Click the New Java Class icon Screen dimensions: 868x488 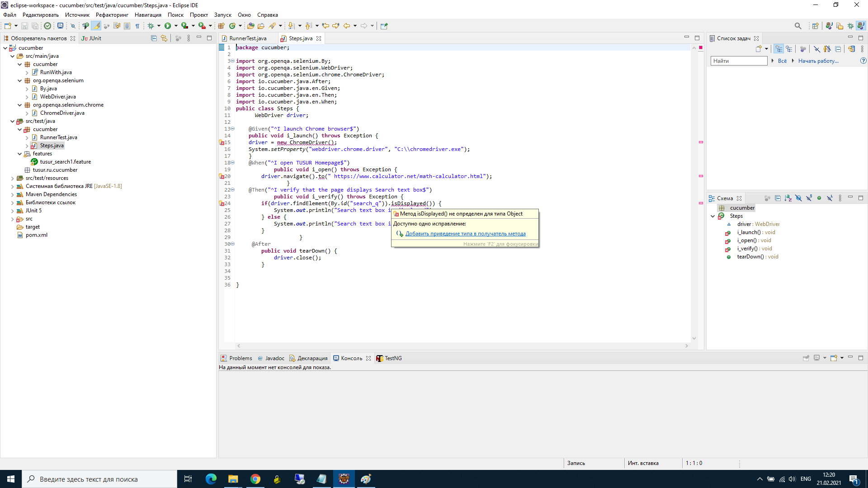[x=232, y=26]
